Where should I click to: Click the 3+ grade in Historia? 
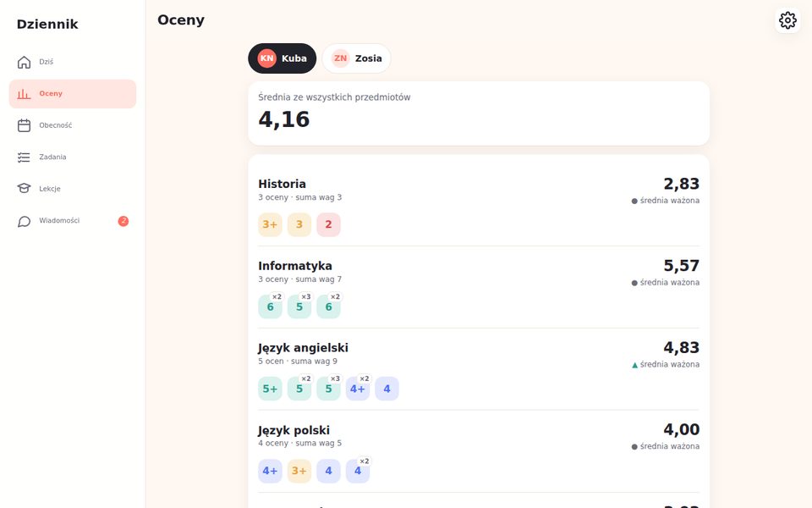tap(270, 225)
